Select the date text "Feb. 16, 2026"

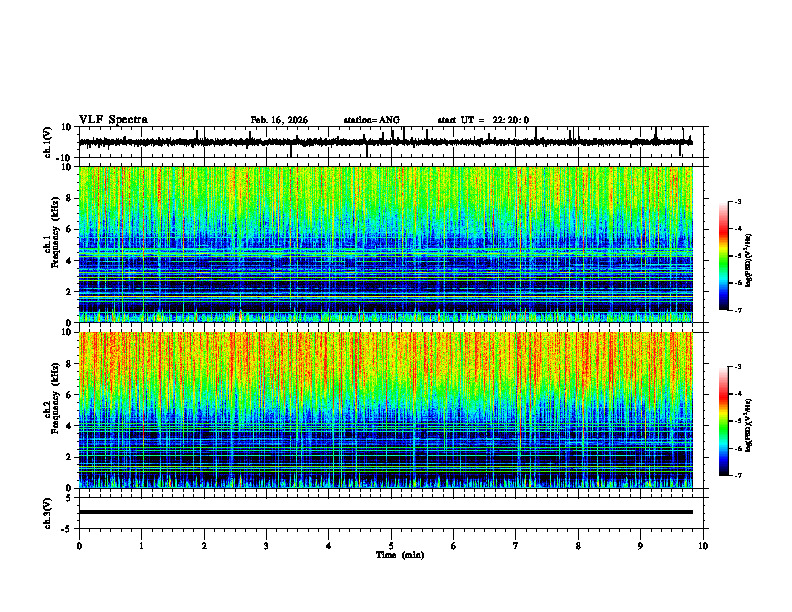pos(279,120)
